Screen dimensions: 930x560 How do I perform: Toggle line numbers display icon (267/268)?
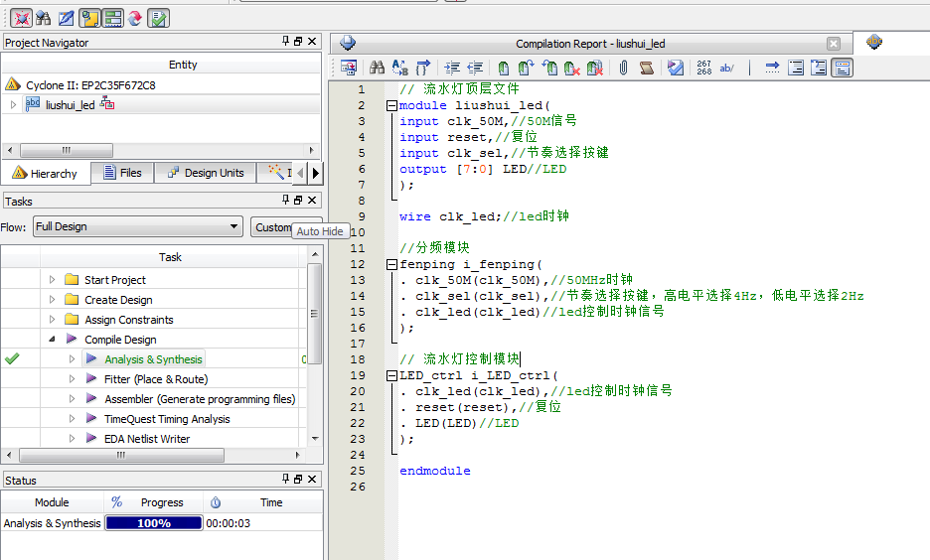pos(703,68)
